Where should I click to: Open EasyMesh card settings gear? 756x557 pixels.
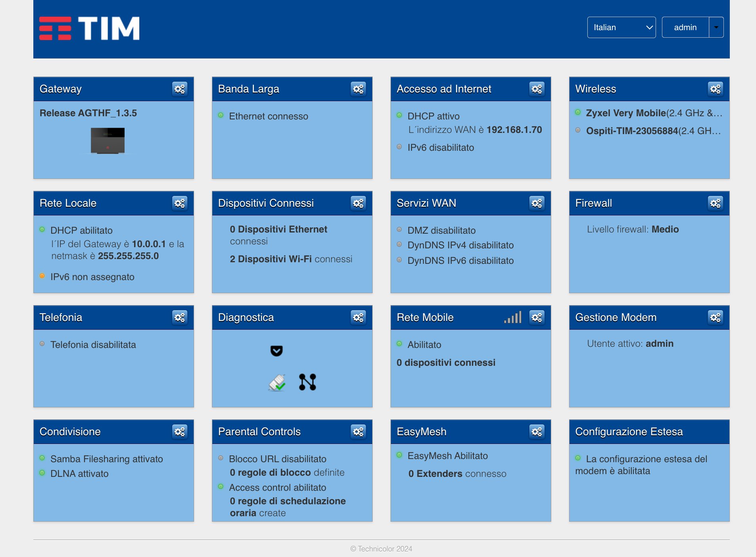537,432
